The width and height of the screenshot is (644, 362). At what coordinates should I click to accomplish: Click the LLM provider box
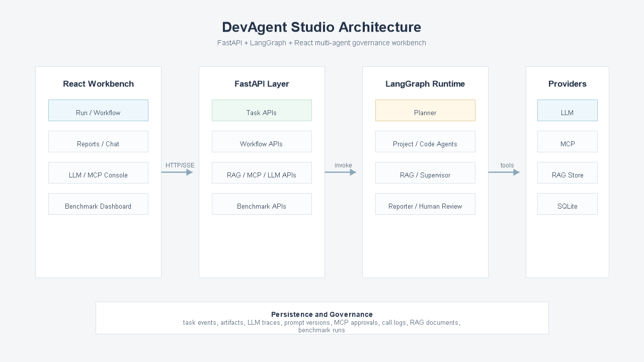click(x=568, y=110)
